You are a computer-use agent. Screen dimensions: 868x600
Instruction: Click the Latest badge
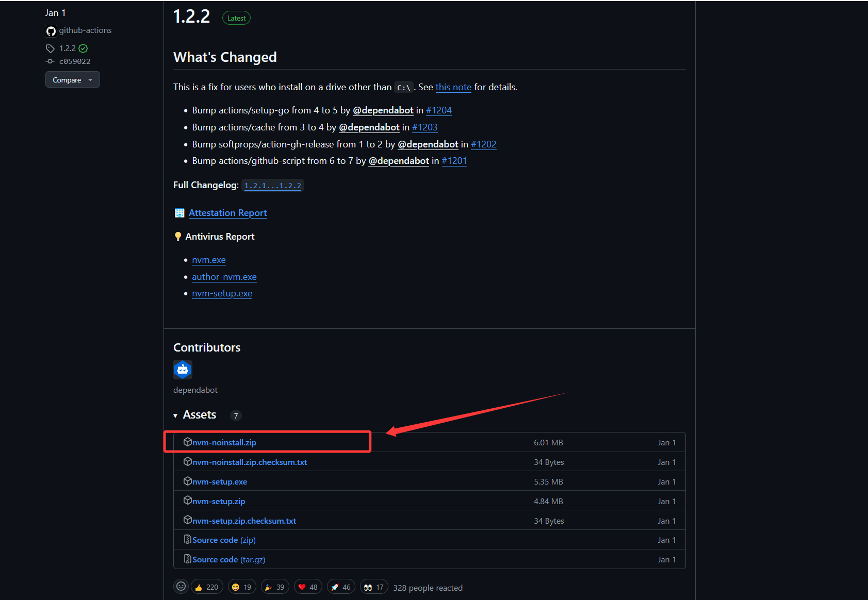click(236, 18)
